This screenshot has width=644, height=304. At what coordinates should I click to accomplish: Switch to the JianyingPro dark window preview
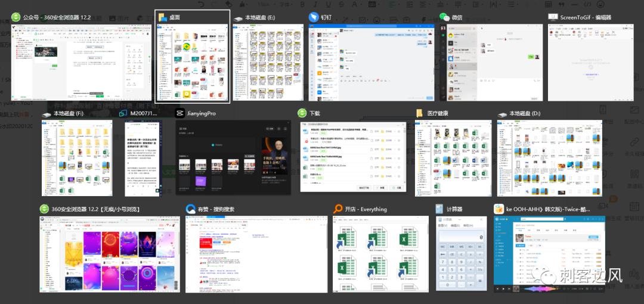tap(233, 157)
